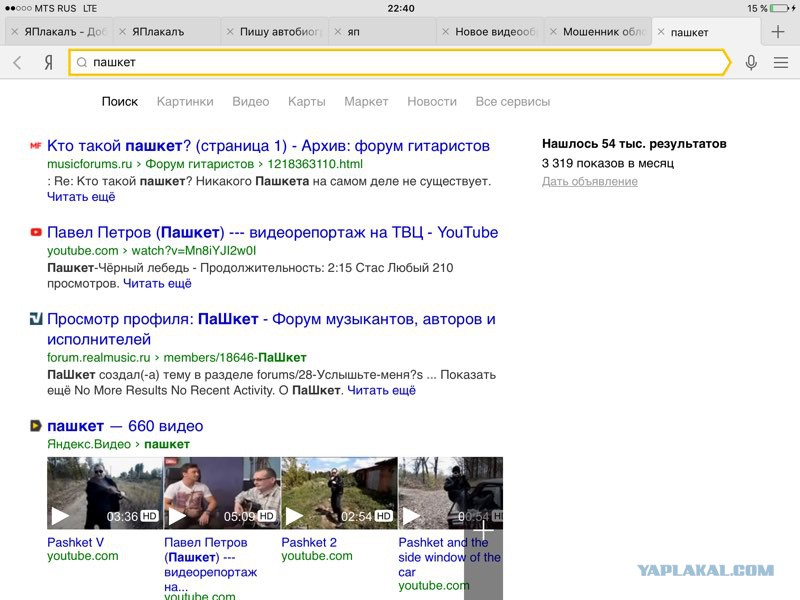Image resolution: width=800 pixels, height=600 pixels.
Task: Tap the microphone voice search icon
Action: tap(751, 62)
